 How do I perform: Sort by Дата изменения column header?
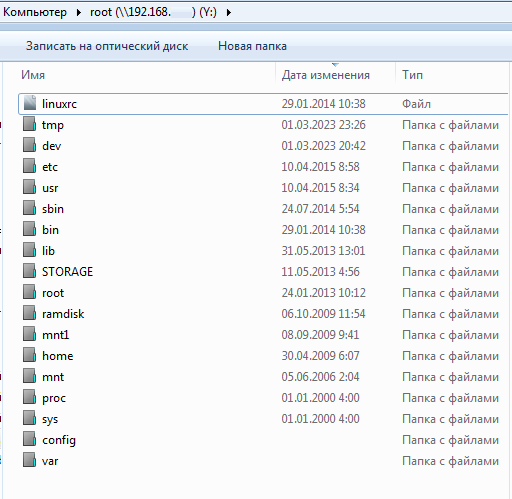326,75
